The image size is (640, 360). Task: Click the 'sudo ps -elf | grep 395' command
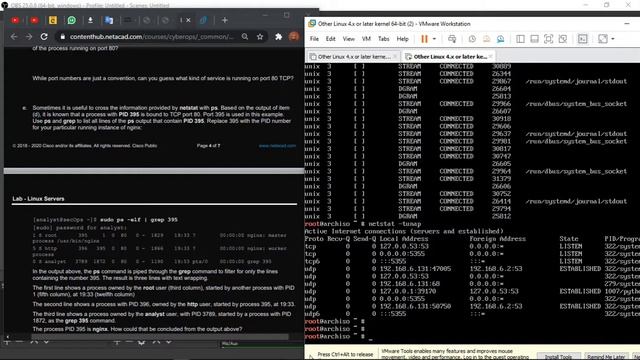[139, 220]
